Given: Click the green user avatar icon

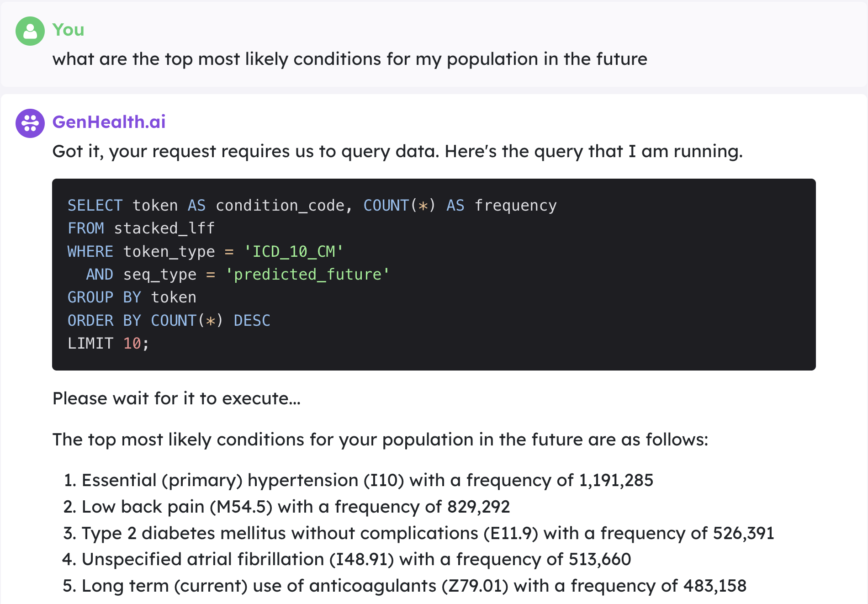Looking at the screenshot, I should [x=30, y=31].
